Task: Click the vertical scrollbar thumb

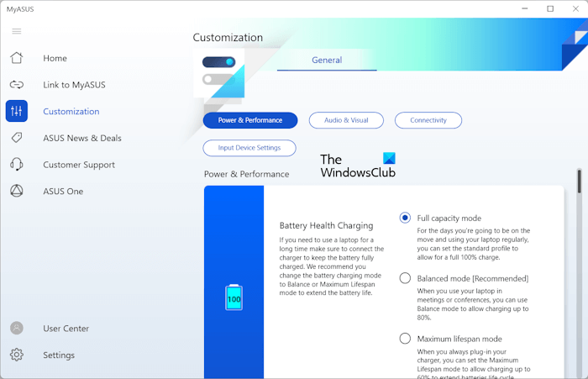Action: (579, 182)
